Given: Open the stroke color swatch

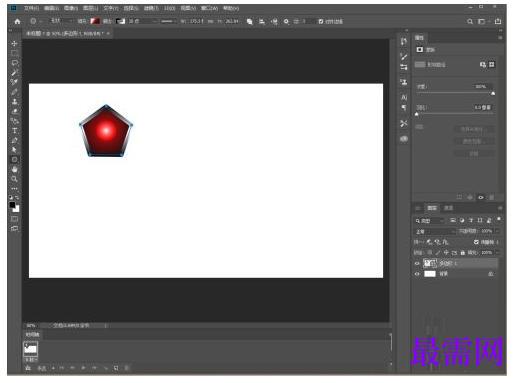Looking at the screenshot, I should [120, 21].
